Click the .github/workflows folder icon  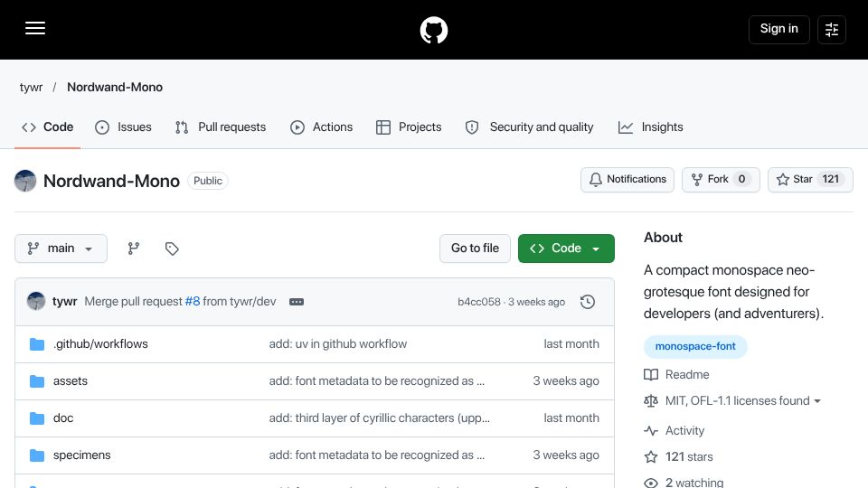point(37,344)
